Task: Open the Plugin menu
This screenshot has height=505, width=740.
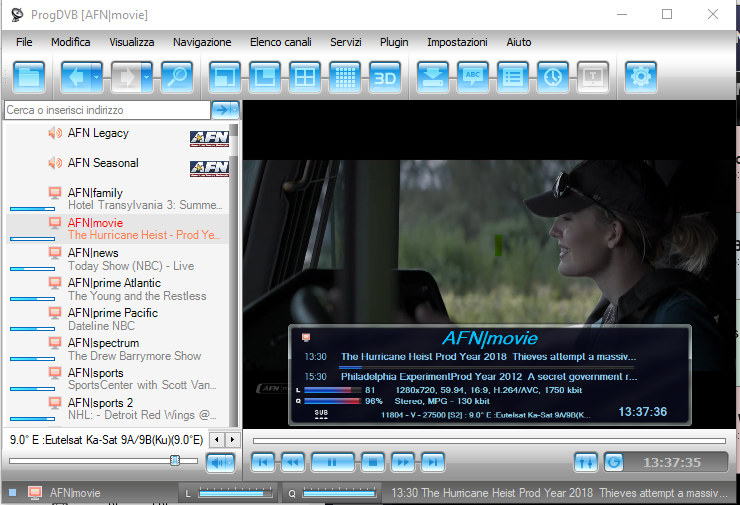Action: tap(394, 42)
